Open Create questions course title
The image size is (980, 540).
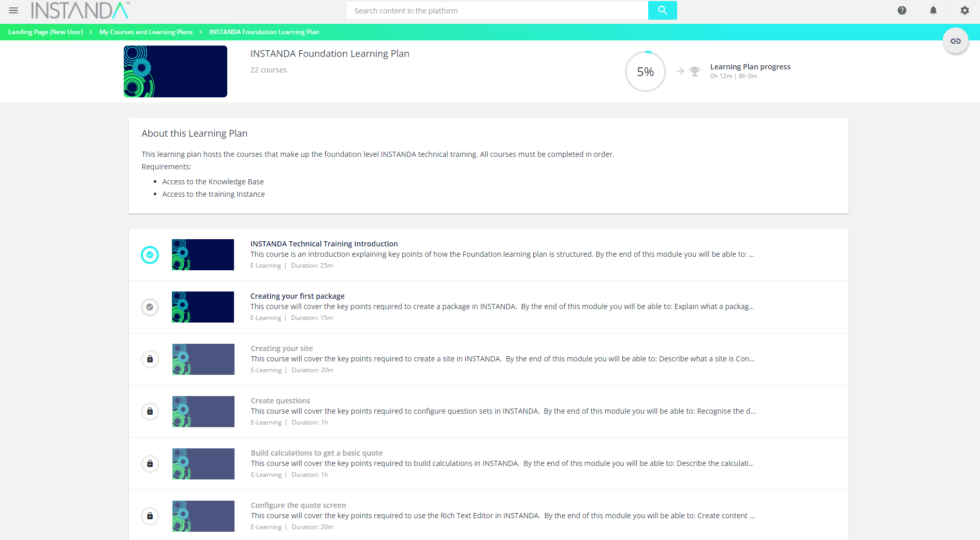281,401
